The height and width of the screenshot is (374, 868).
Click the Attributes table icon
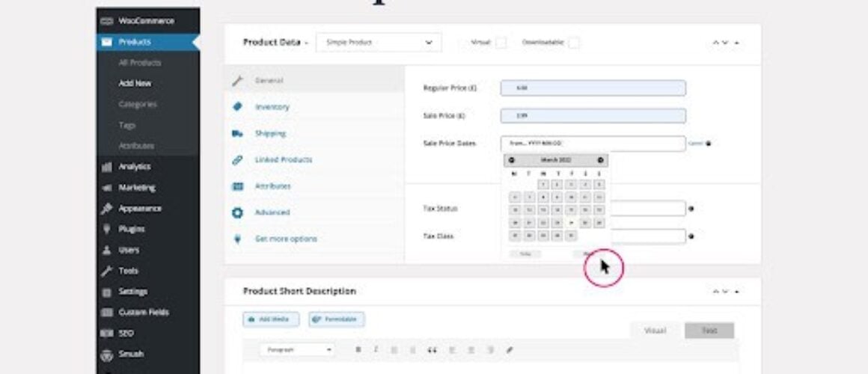coord(237,186)
